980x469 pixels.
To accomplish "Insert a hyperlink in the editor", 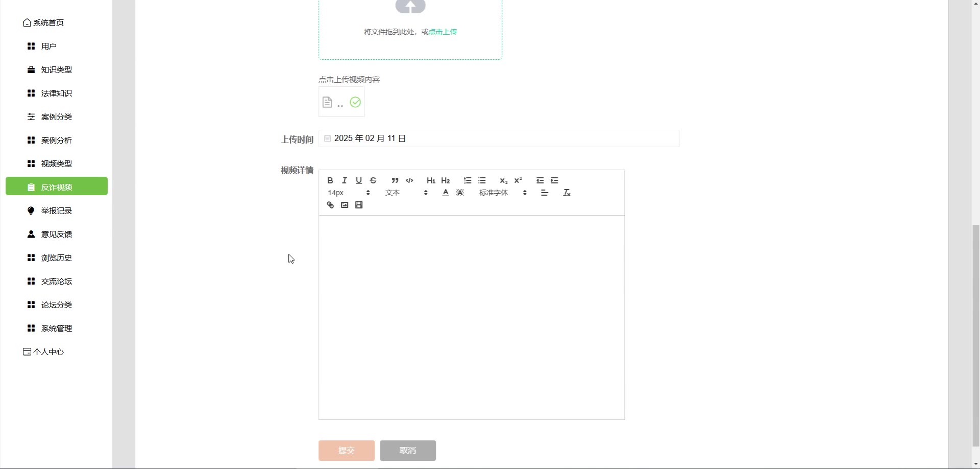I will tap(330, 205).
